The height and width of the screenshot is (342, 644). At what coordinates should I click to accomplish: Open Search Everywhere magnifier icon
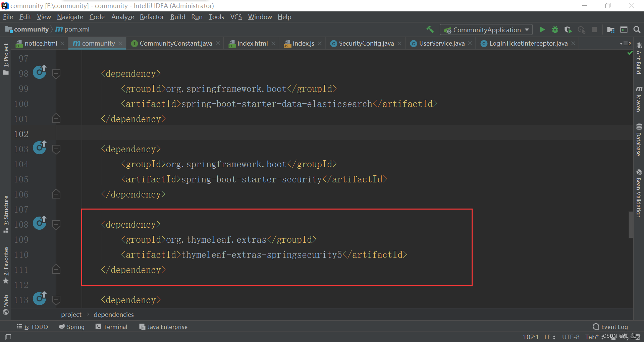[x=637, y=30]
